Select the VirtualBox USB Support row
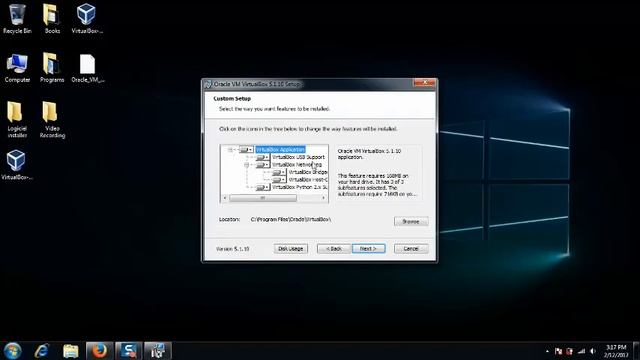The height and width of the screenshot is (360, 640). pyautogui.click(x=298, y=157)
